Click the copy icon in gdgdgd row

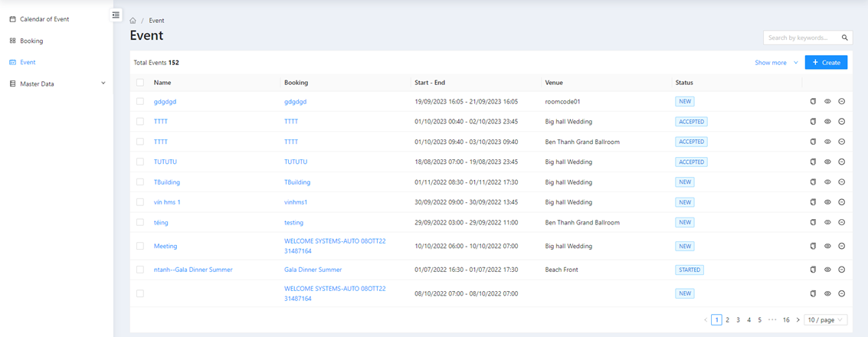[813, 101]
